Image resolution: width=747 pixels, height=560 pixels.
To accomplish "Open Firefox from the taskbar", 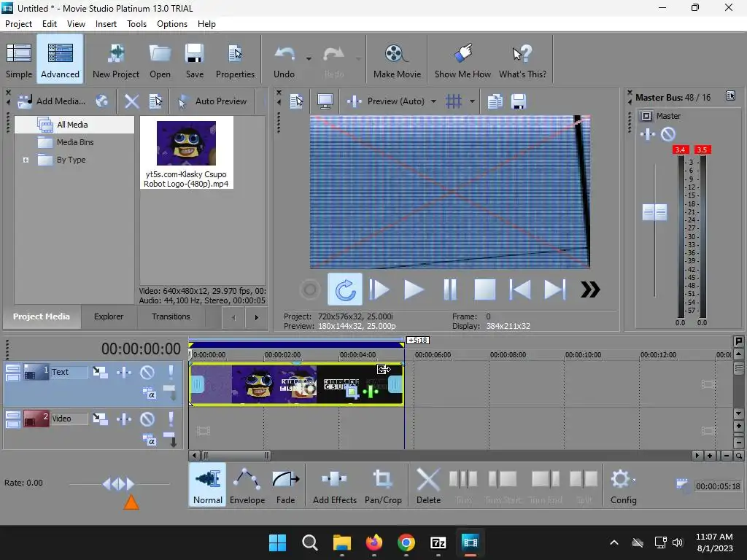I will click(x=374, y=542).
